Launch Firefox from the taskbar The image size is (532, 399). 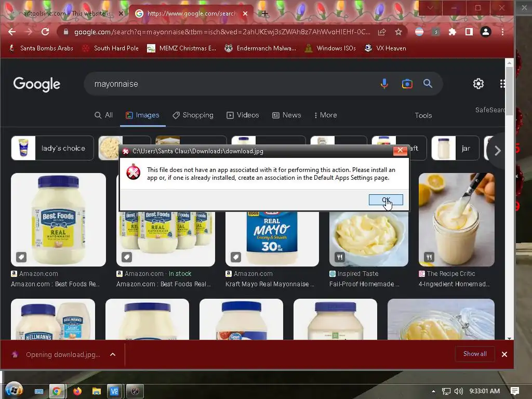click(77, 392)
